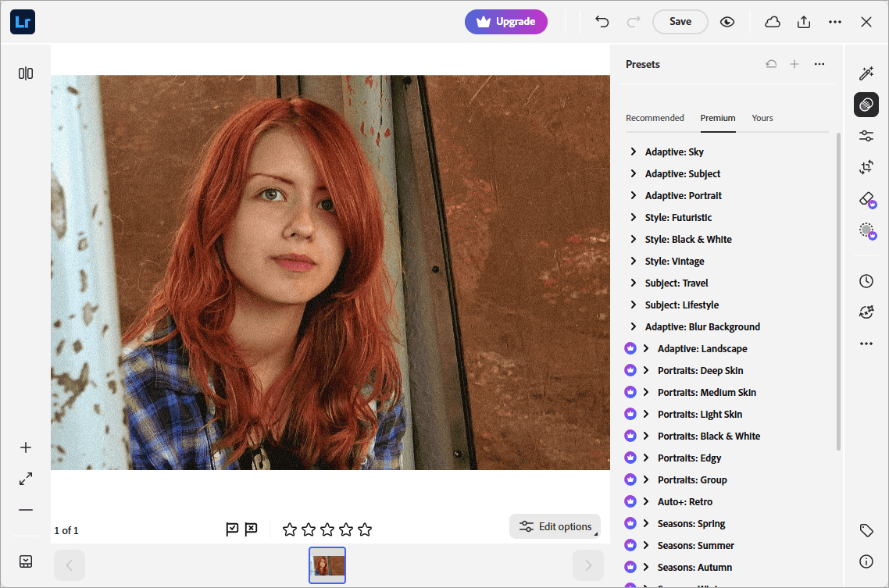Open Versions history clock icon
Screen dimensions: 889x588
pyautogui.click(x=866, y=281)
